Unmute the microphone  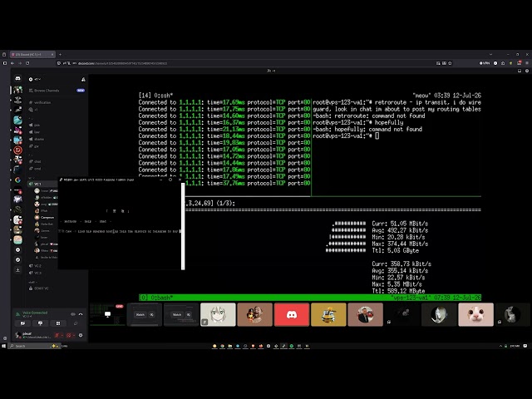(x=57, y=335)
